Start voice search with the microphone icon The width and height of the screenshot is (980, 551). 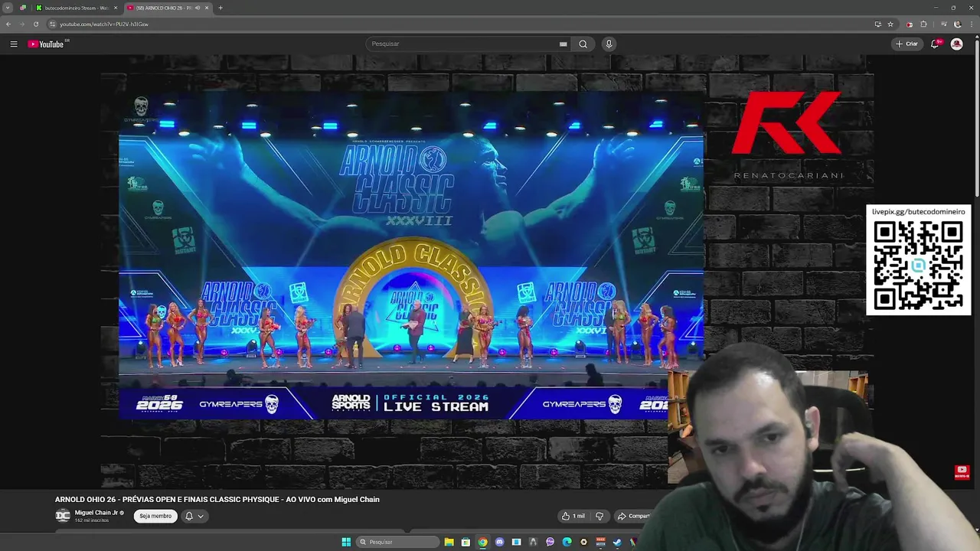609,44
